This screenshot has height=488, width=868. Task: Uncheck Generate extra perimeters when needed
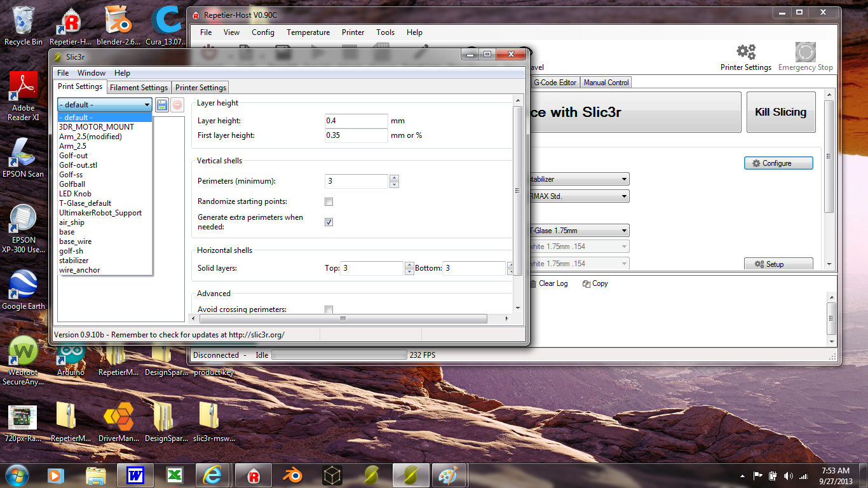click(329, 222)
